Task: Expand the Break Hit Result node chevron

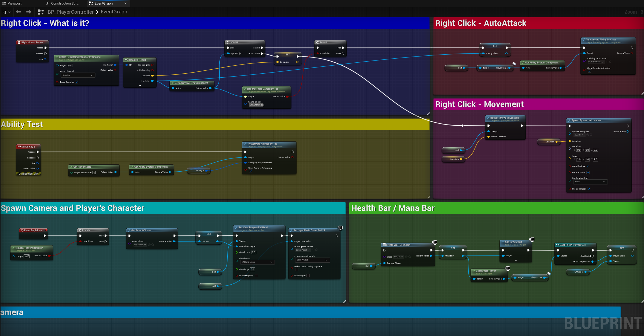Action: point(140,86)
